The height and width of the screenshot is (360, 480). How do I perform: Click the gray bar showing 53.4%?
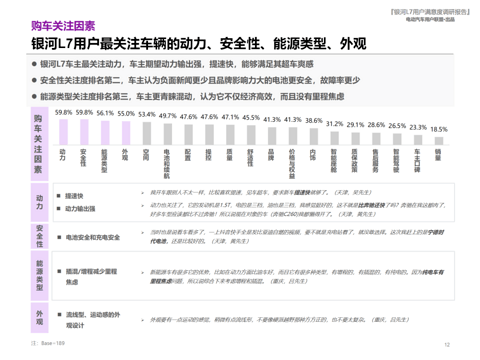coord(147,133)
